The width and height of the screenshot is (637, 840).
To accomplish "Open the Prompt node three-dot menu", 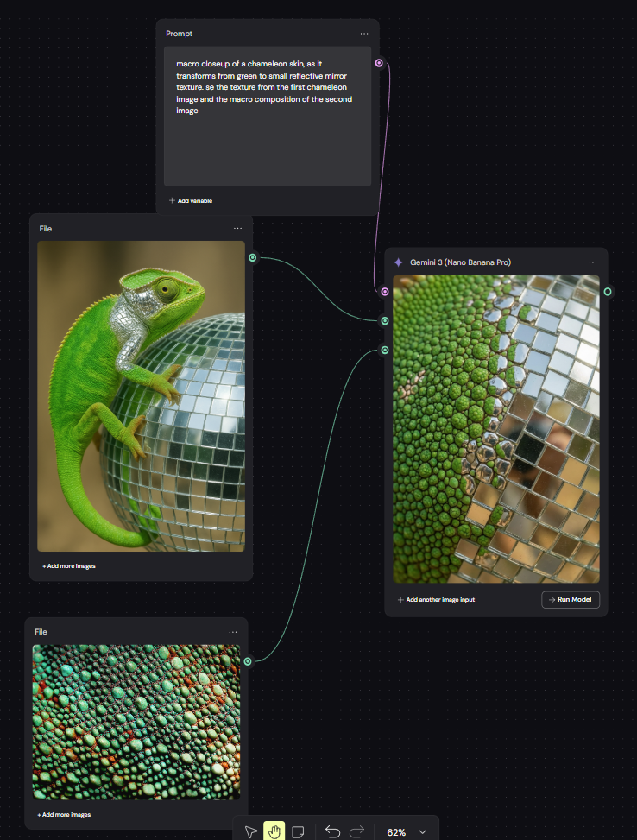I will [364, 33].
